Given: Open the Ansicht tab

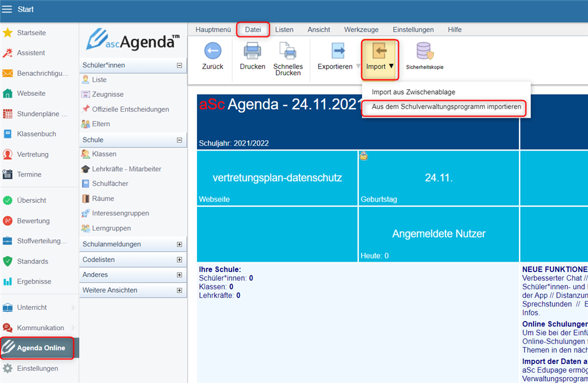Looking at the screenshot, I should pos(319,30).
